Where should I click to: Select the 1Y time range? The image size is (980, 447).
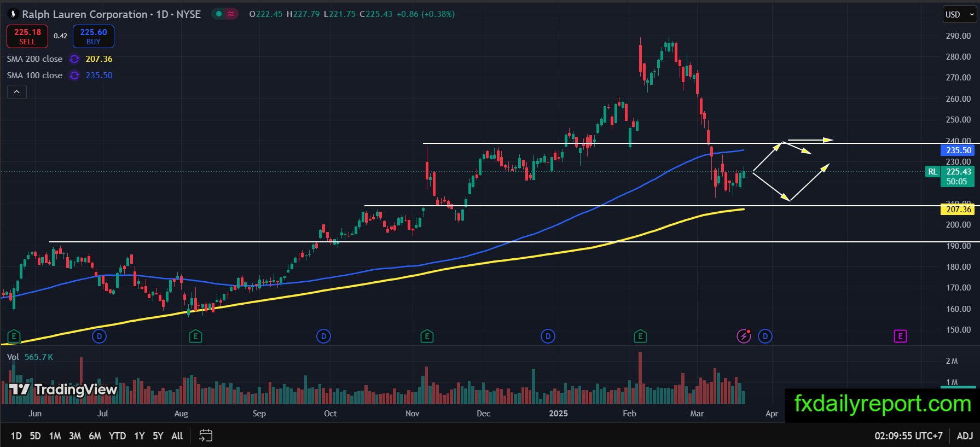pyautogui.click(x=140, y=436)
